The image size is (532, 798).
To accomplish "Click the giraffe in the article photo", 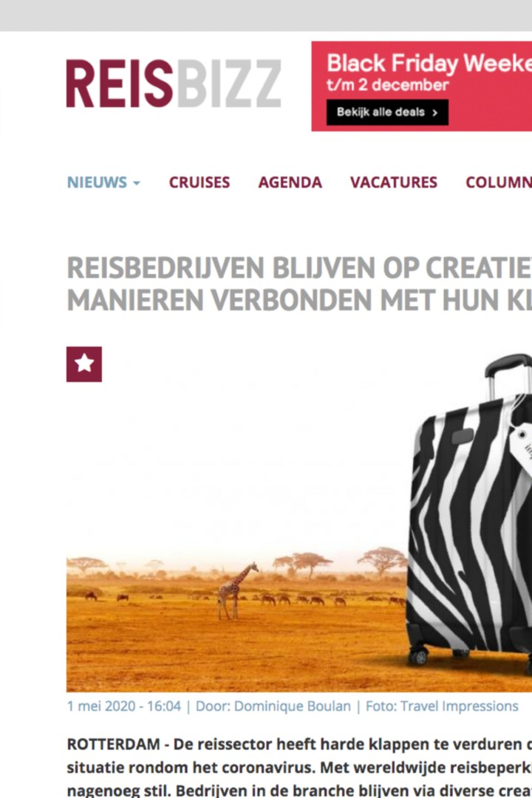I will pos(236,591).
